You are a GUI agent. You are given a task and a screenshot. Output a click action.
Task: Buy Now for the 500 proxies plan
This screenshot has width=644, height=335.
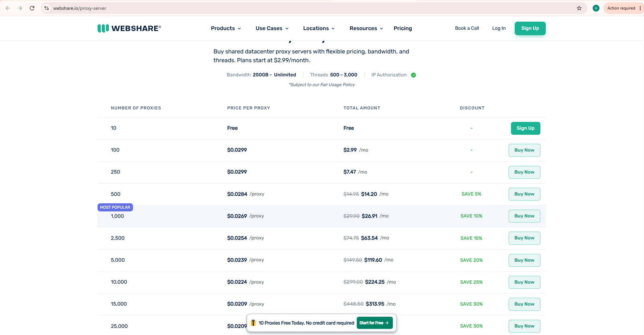tap(524, 194)
